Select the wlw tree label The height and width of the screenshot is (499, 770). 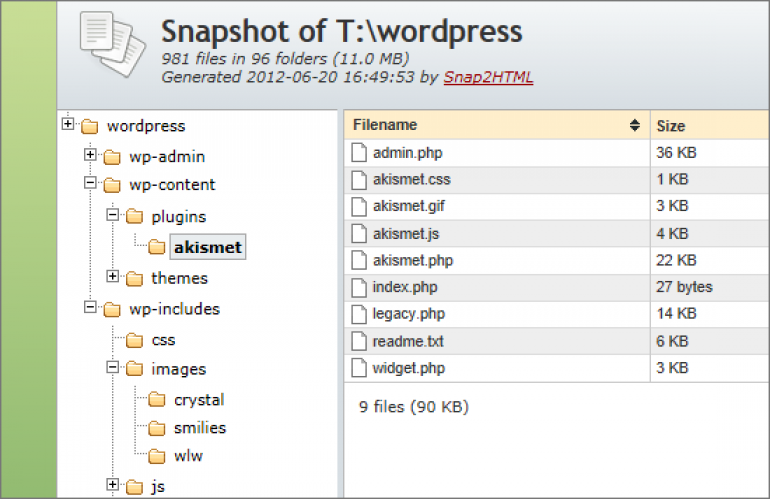pyautogui.click(x=189, y=456)
